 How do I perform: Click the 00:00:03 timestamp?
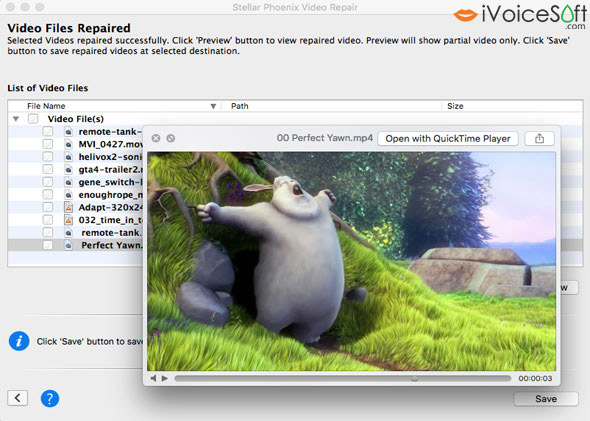coord(535,378)
